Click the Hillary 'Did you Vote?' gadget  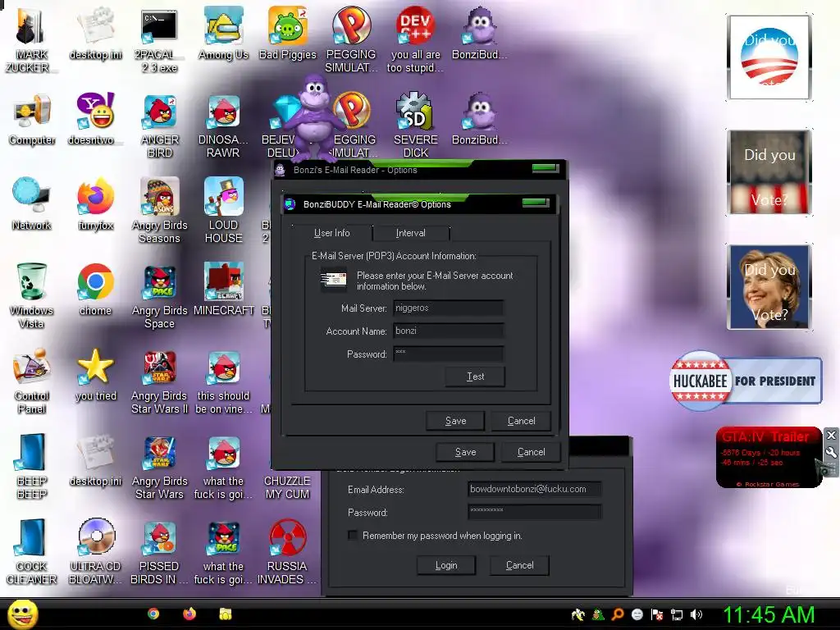pos(769,287)
